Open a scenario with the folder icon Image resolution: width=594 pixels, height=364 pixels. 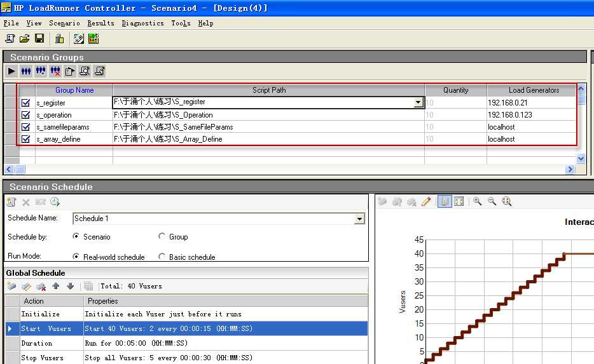25,39
